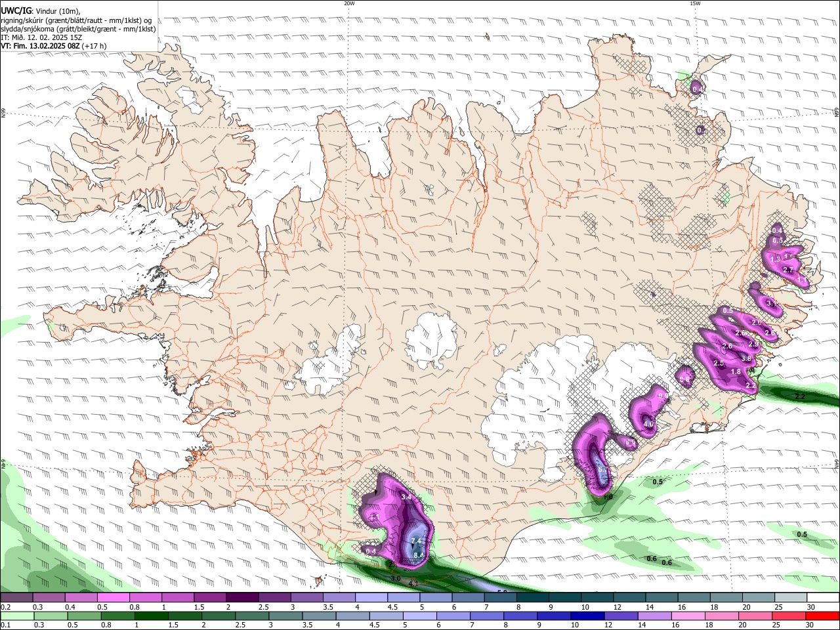Image resolution: width=840 pixels, height=630 pixels.
Task: Click the '8.4' snowfall value
Action: 419,555
